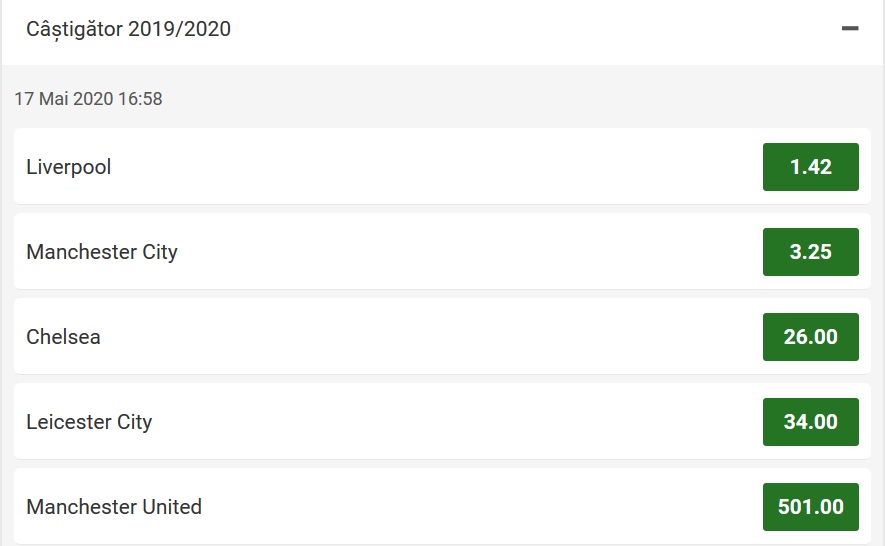The width and height of the screenshot is (885, 546).
Task: Click the Manchester United team name
Action: [114, 507]
